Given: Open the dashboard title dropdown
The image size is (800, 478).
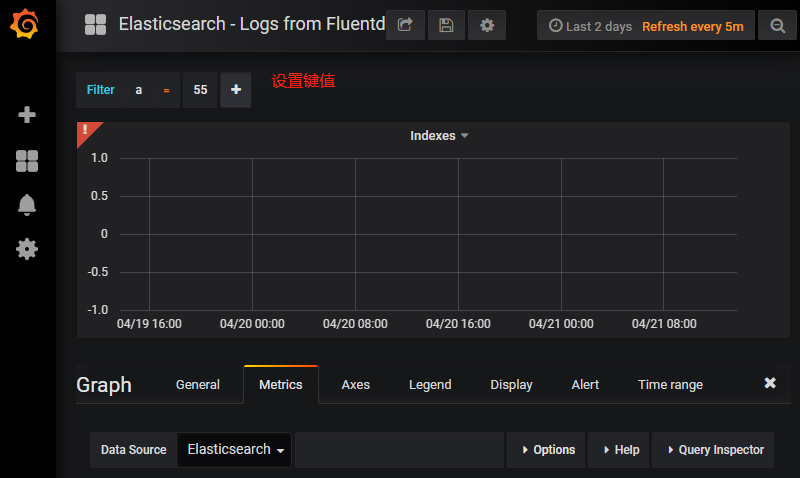Looking at the screenshot, I should click(x=252, y=24).
